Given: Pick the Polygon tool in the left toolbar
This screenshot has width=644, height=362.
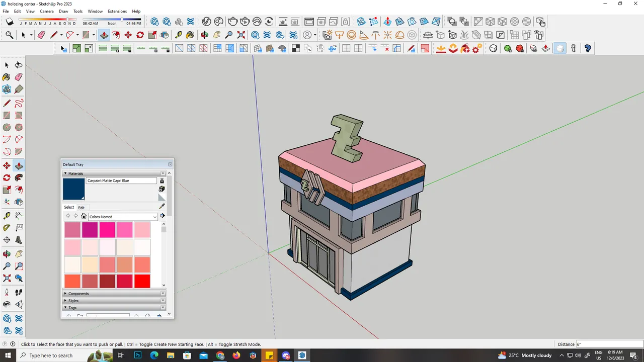Looking at the screenshot, I should pos(19,127).
